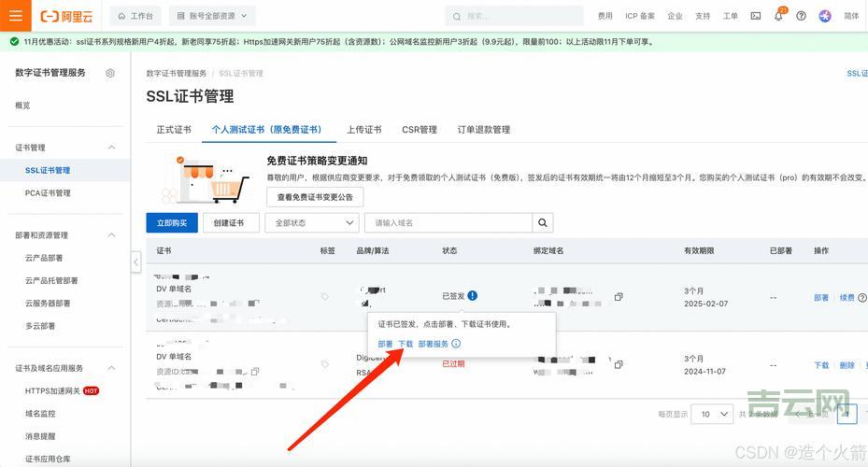Switch language via 简体
This screenshot has width=868, height=467.
[851, 16]
